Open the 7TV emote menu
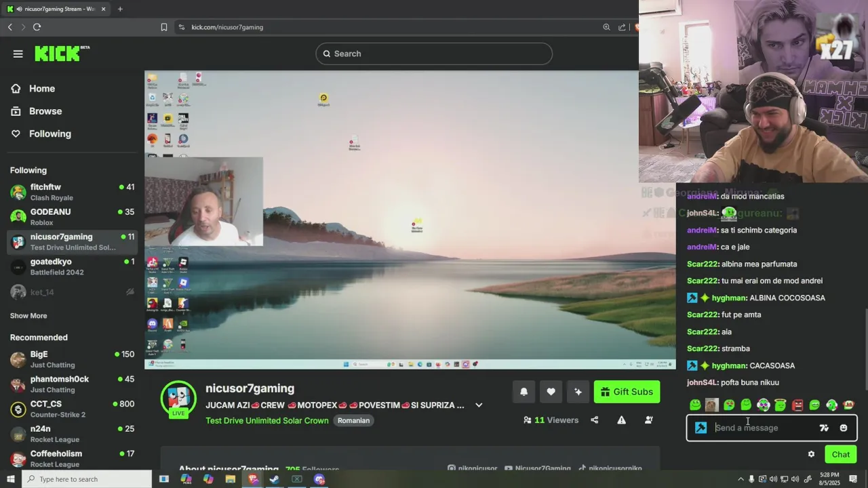The width and height of the screenshot is (868, 488). pos(824,428)
